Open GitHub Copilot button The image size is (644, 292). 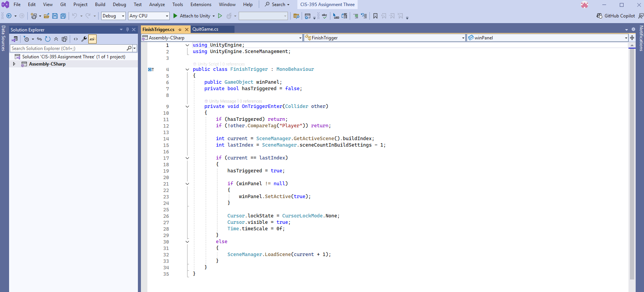[x=616, y=16]
